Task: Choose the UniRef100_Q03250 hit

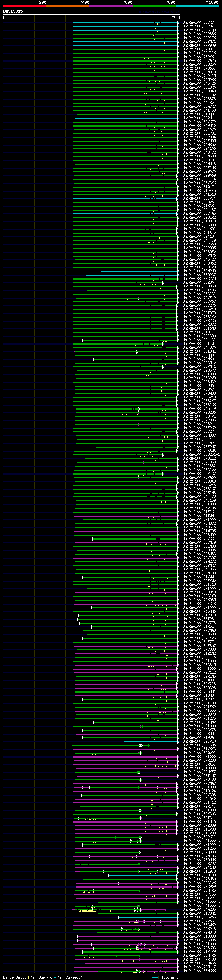Action: [x=199, y=64]
